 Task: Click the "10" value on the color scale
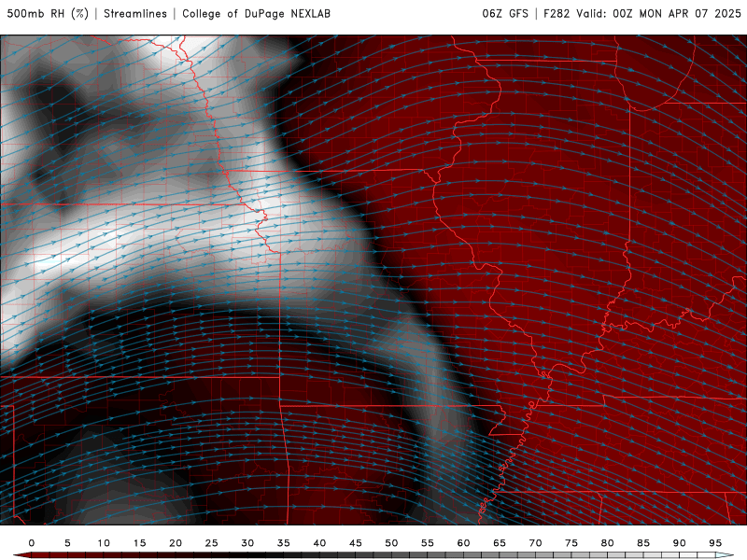click(104, 543)
